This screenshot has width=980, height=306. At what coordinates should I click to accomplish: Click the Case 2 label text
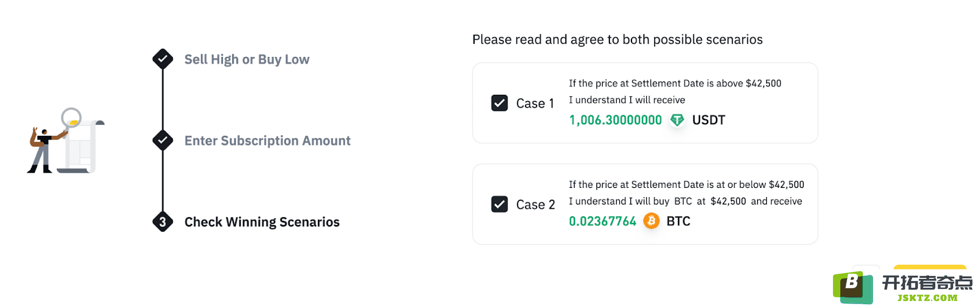[x=535, y=204]
